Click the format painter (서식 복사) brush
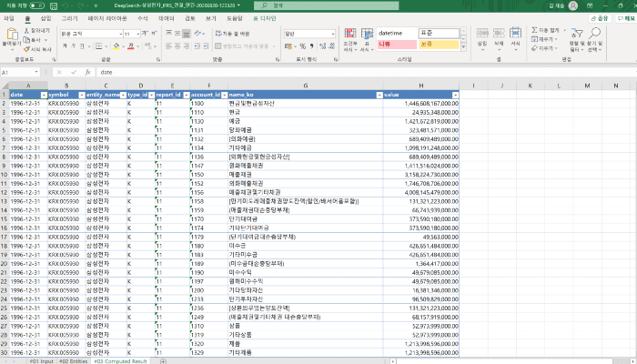Screen dimensions: 637x364 click(26, 49)
